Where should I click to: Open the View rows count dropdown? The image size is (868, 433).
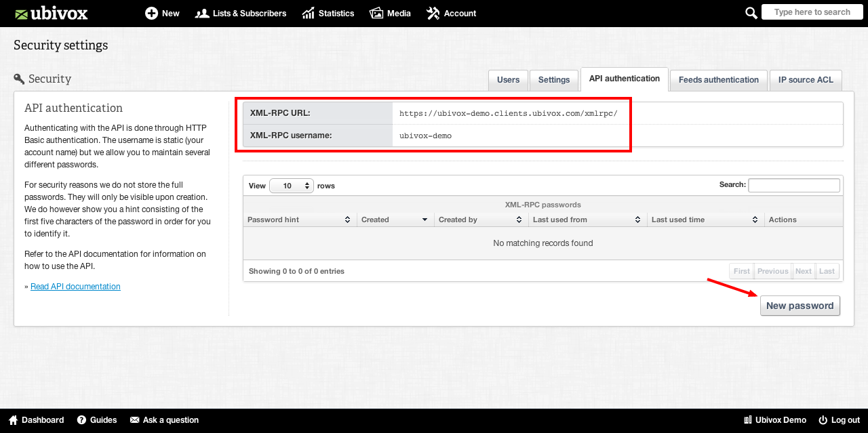point(291,186)
